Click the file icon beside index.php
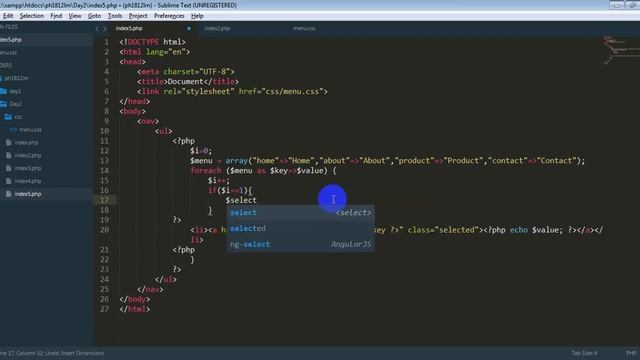The width and height of the screenshot is (640, 360). 9,142
